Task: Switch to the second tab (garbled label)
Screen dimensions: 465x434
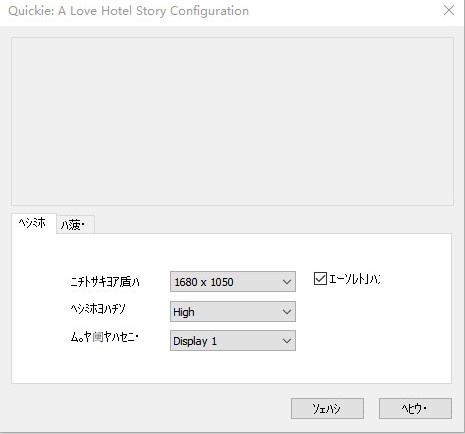Action: tap(75, 225)
